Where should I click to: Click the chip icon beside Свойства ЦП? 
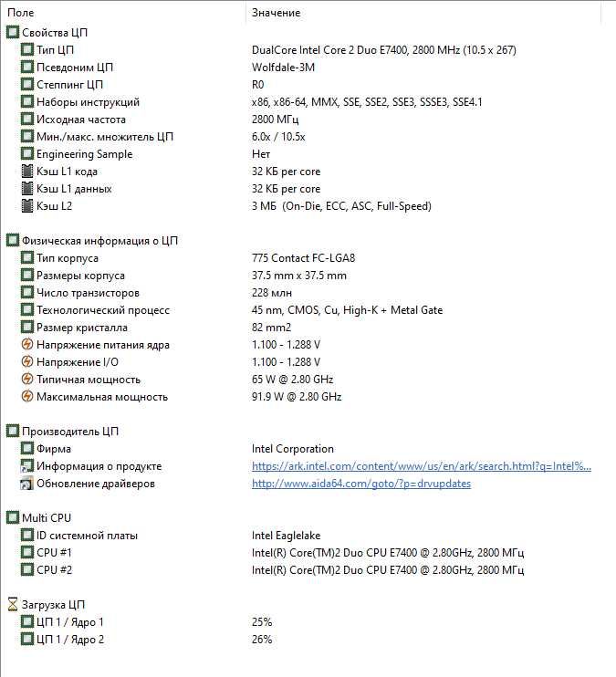(x=13, y=32)
